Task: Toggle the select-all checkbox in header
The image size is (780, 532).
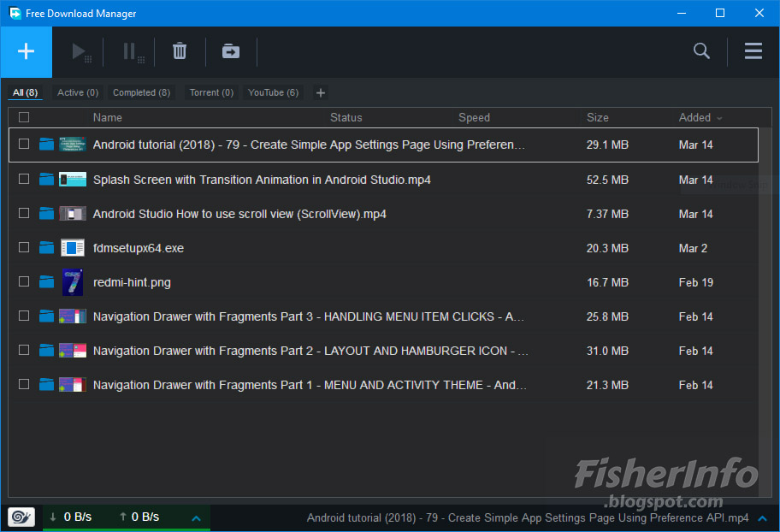Action: (x=24, y=117)
